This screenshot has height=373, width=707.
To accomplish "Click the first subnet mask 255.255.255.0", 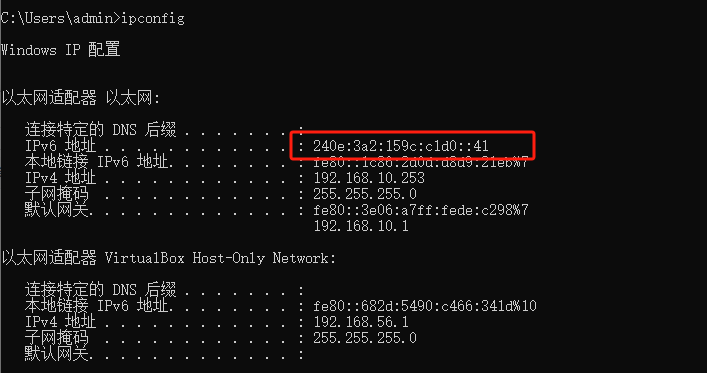I will point(365,194).
